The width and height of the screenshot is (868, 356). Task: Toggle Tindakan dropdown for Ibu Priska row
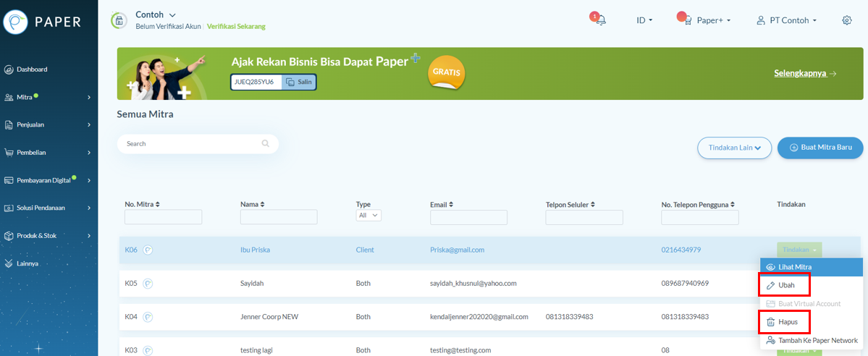[799, 250]
